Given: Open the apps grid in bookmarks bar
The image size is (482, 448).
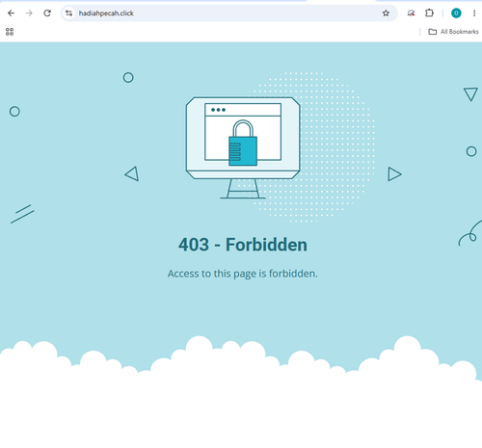Looking at the screenshot, I should (10, 32).
